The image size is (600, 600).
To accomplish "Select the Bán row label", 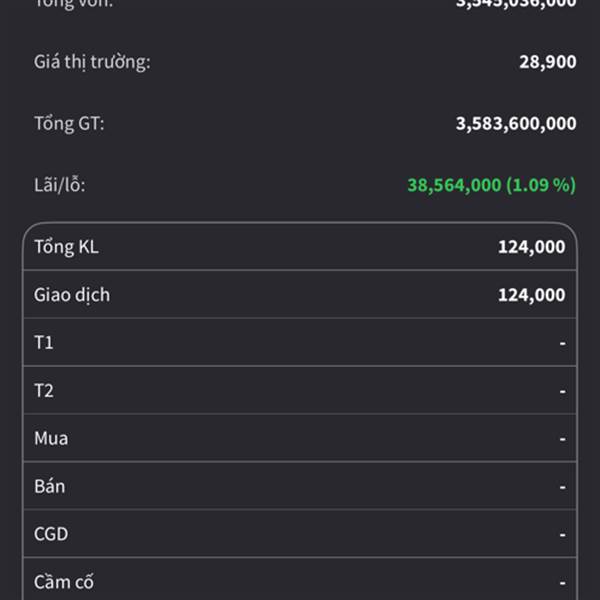I will [x=49, y=486].
